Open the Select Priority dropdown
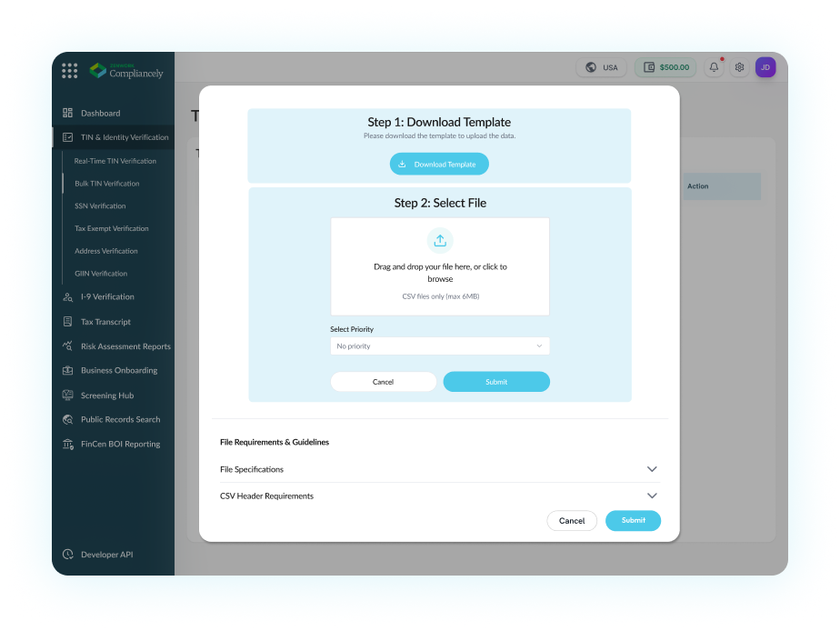This screenshot has width=840, height=631. coord(440,346)
